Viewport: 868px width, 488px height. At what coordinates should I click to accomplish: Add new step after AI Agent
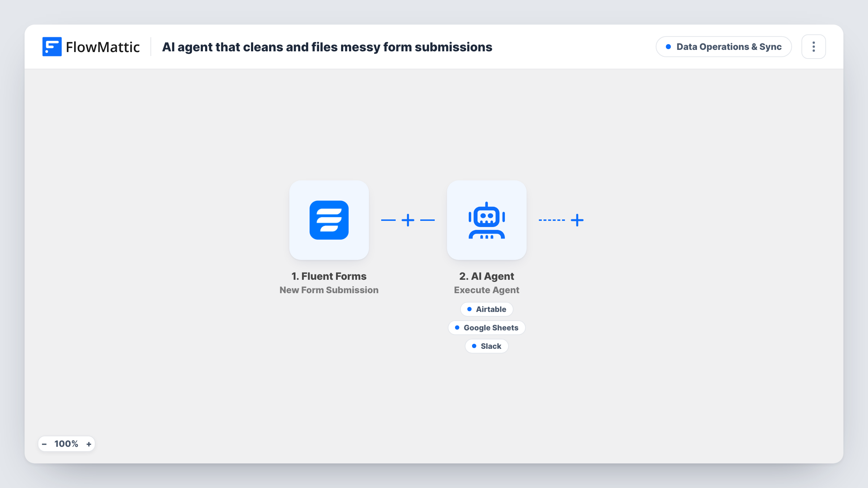[577, 220]
